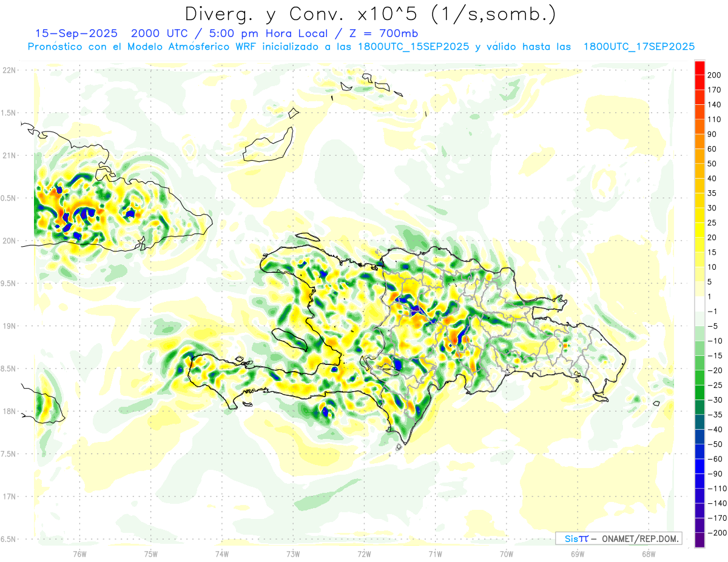Click the legend band between -50 and -60
The height and width of the screenshot is (562, 728).
click(x=699, y=452)
